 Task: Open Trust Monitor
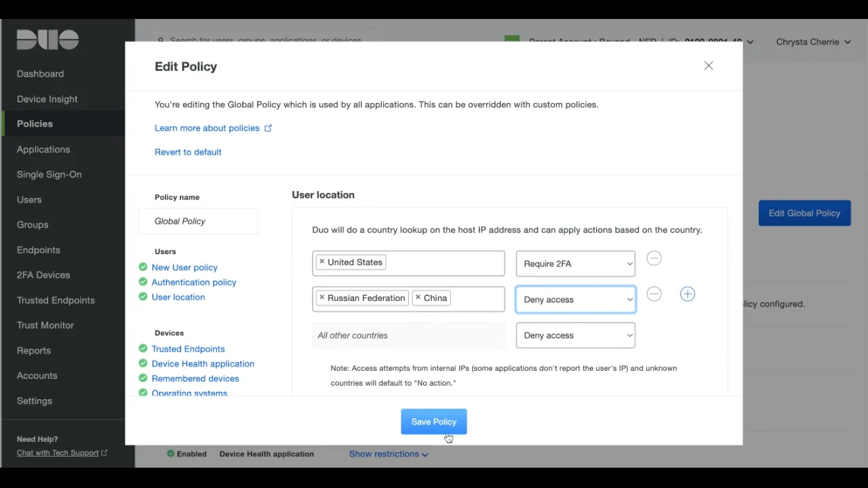click(x=45, y=325)
